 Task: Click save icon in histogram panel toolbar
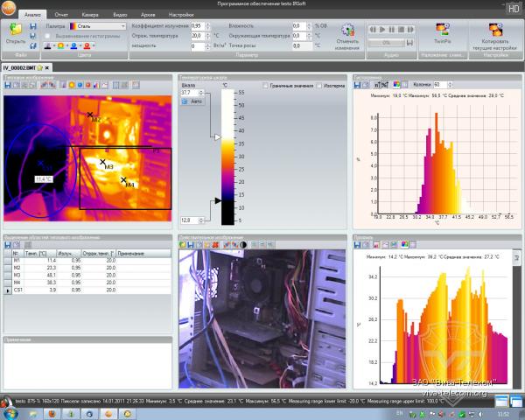point(358,85)
